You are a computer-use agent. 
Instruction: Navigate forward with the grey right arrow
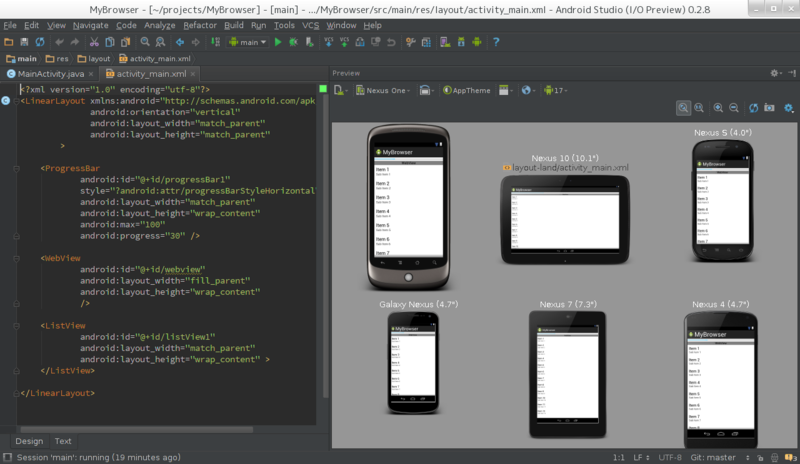pyautogui.click(x=195, y=42)
